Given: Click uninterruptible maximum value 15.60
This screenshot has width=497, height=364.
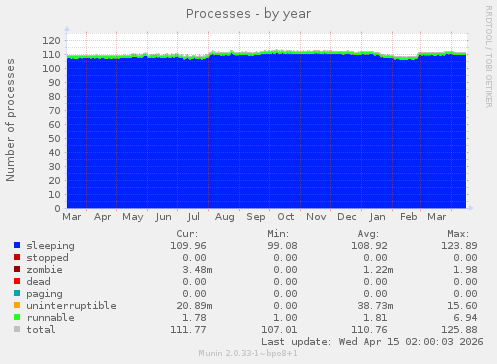Looking at the screenshot, I should tap(462, 306).
